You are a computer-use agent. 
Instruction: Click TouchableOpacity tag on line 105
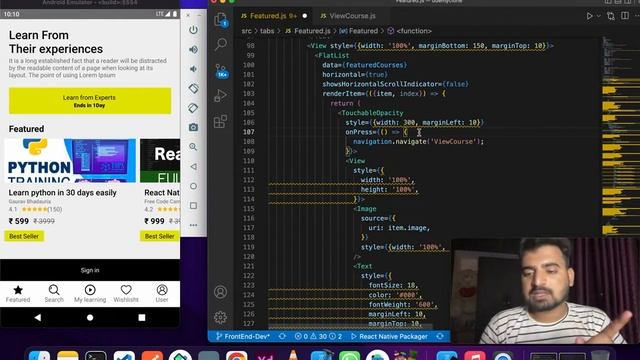point(372,113)
